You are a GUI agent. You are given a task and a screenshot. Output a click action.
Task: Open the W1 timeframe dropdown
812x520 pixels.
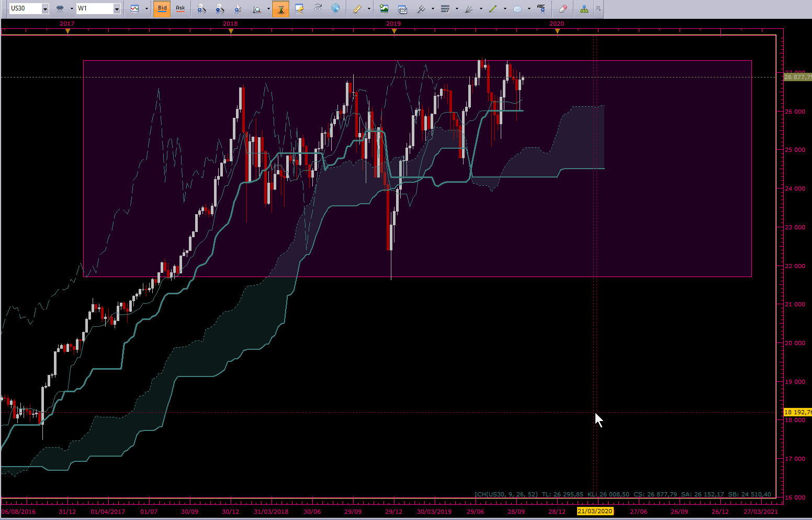pyautogui.click(x=117, y=9)
